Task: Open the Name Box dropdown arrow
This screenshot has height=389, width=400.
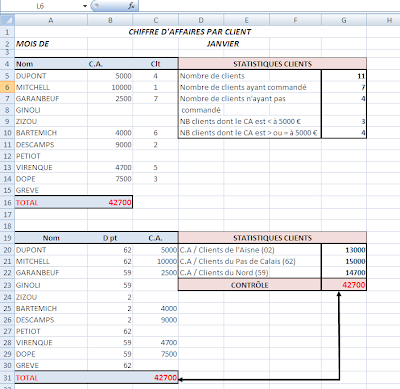Action: [x=85, y=6]
